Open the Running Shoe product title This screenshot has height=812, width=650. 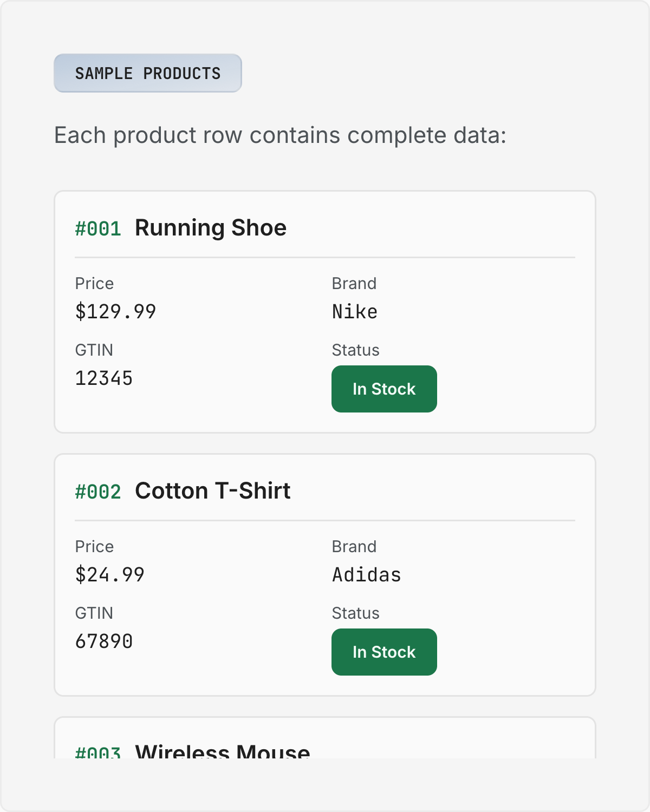211,228
